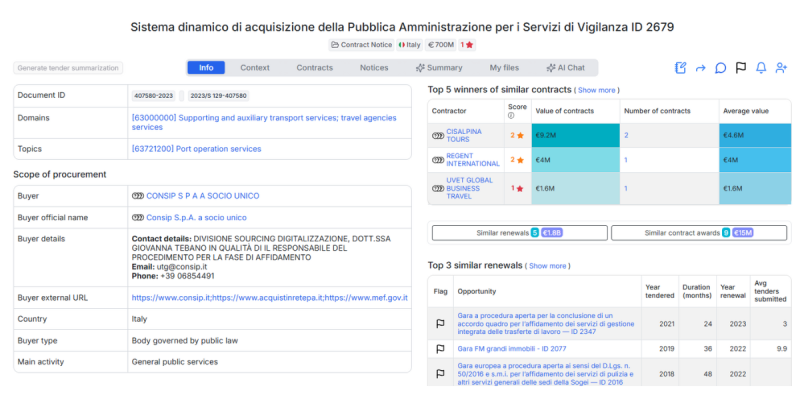
Task: Open the 63000000 Supporting transport services domain link
Action: tap(264, 122)
